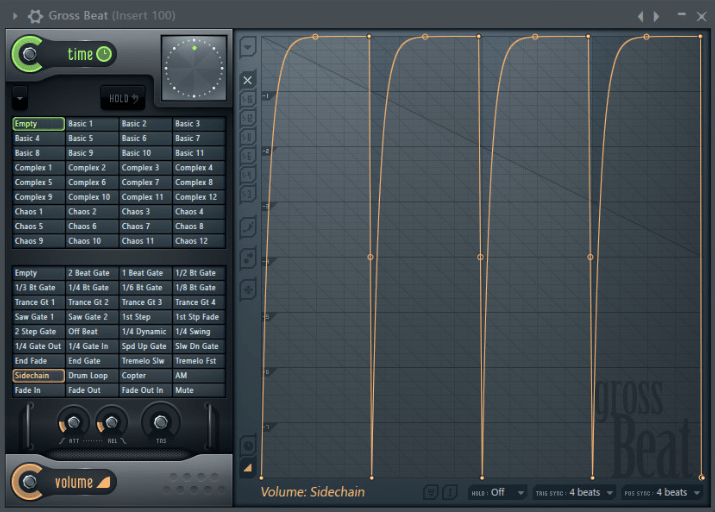This screenshot has height=512, width=715.
Task: Click the triangle icon on the volume label
Action: [x=104, y=482]
